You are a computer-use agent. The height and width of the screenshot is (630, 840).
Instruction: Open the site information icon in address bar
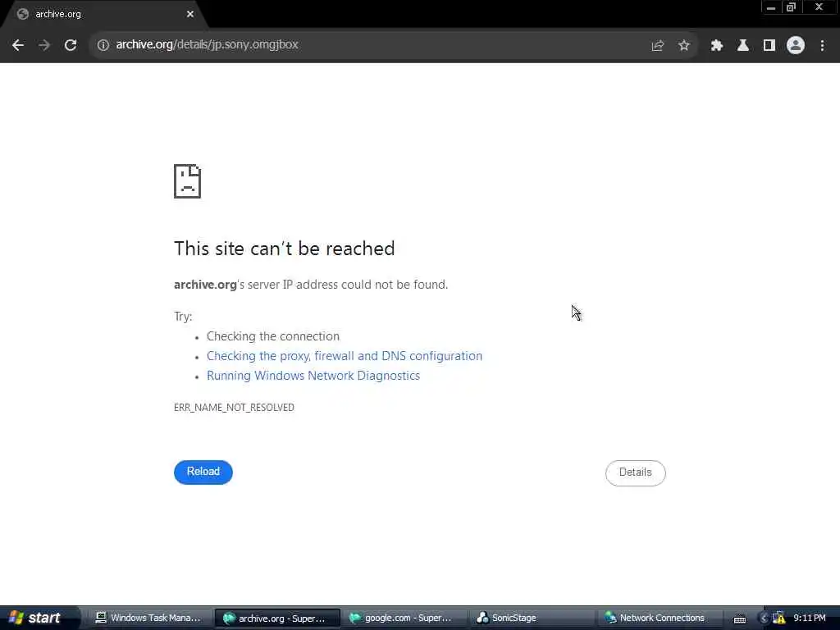[103, 45]
